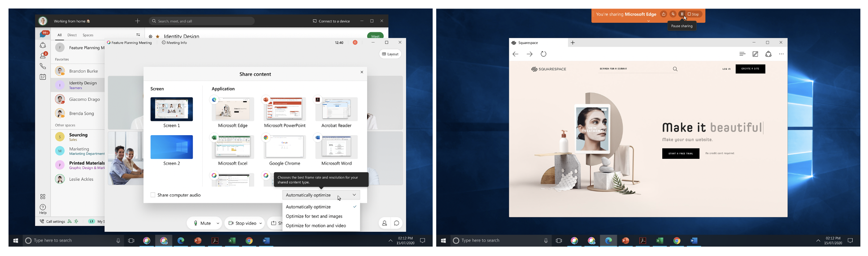The height and width of the screenshot is (256, 868).
Task: Choose Optimize for motion and video
Action: coord(316,226)
